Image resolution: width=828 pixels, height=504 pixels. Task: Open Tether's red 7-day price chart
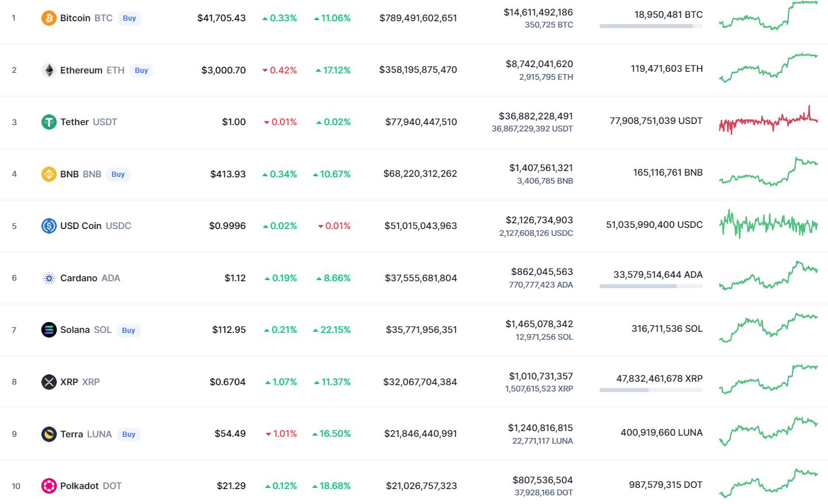coord(768,121)
